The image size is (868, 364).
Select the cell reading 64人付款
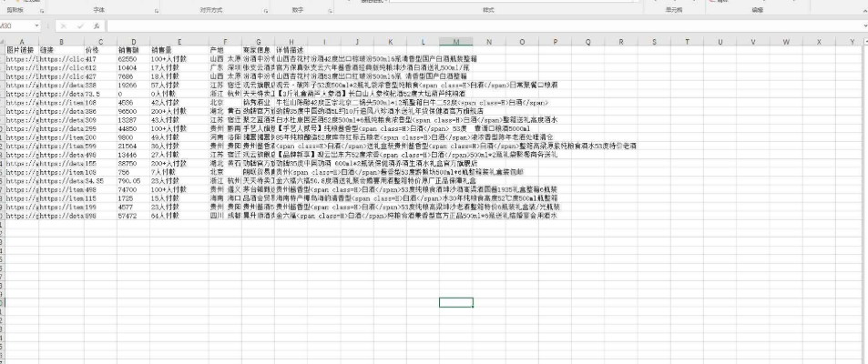click(x=179, y=216)
